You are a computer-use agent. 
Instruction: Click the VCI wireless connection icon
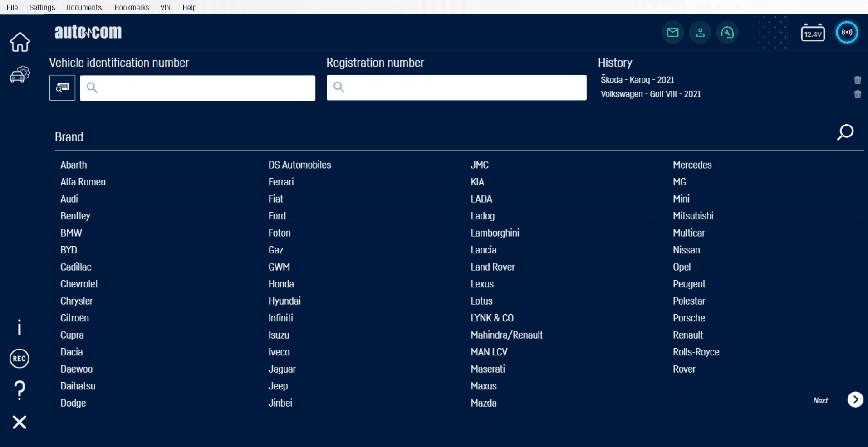coord(847,33)
